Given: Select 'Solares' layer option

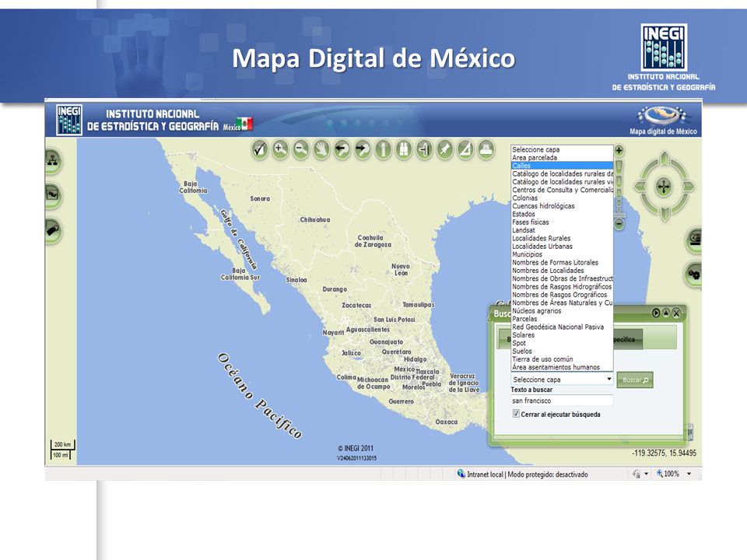Looking at the screenshot, I should 562,334.
